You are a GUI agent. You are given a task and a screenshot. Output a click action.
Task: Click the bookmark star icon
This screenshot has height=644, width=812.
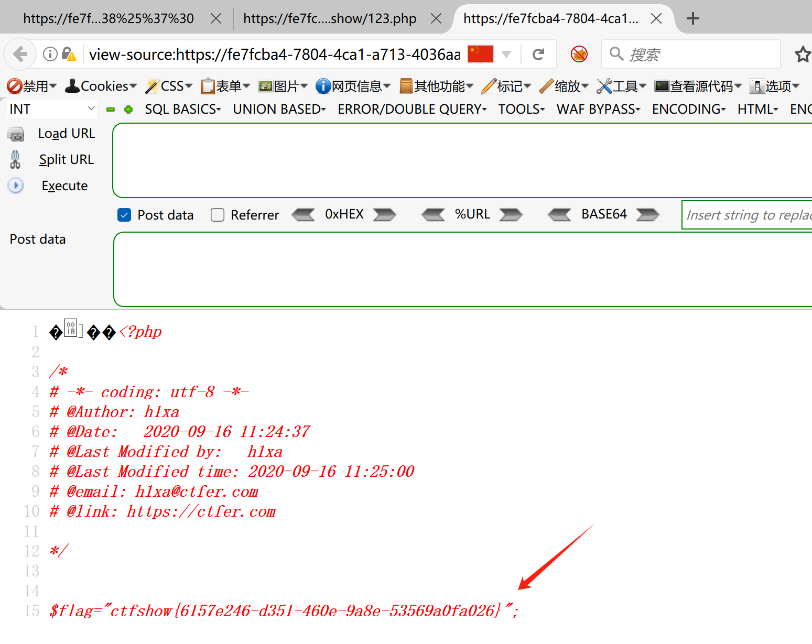[x=802, y=54]
